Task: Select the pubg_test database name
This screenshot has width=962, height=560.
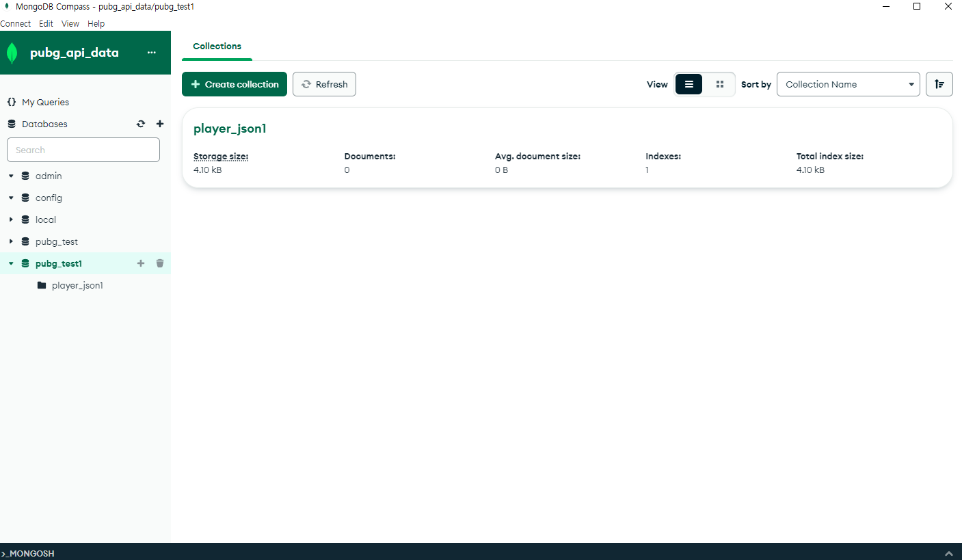Action: [x=57, y=241]
